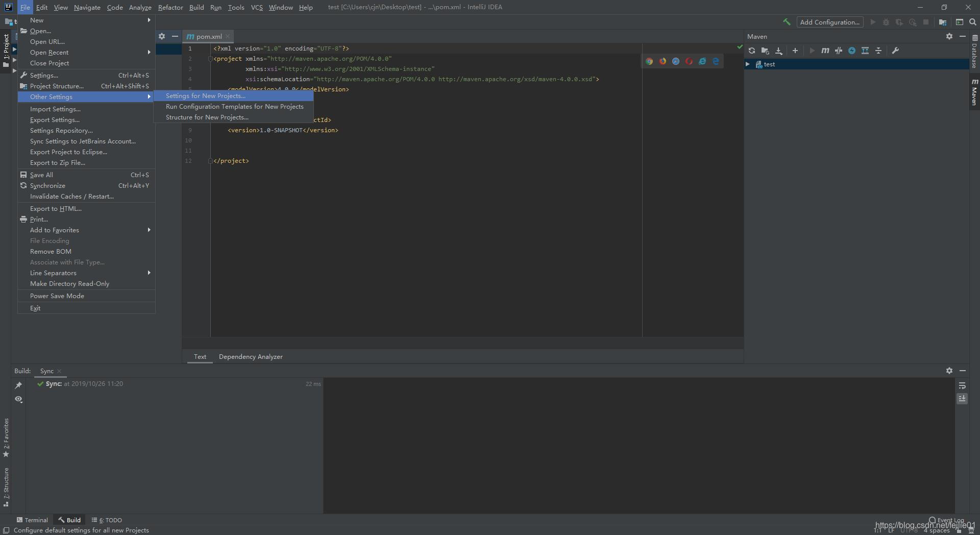Toggle read-only lock icon in status bar
980x535 pixels.
coord(959,530)
